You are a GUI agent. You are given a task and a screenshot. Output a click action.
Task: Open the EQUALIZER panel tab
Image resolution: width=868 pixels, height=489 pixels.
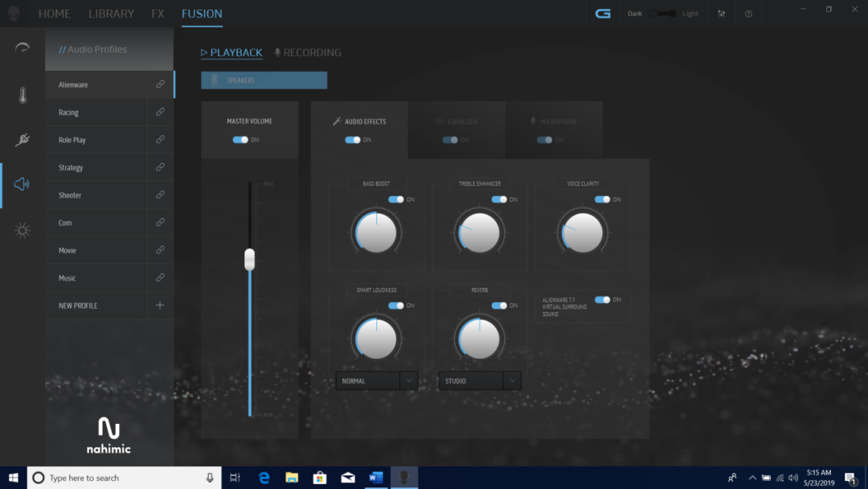click(457, 121)
